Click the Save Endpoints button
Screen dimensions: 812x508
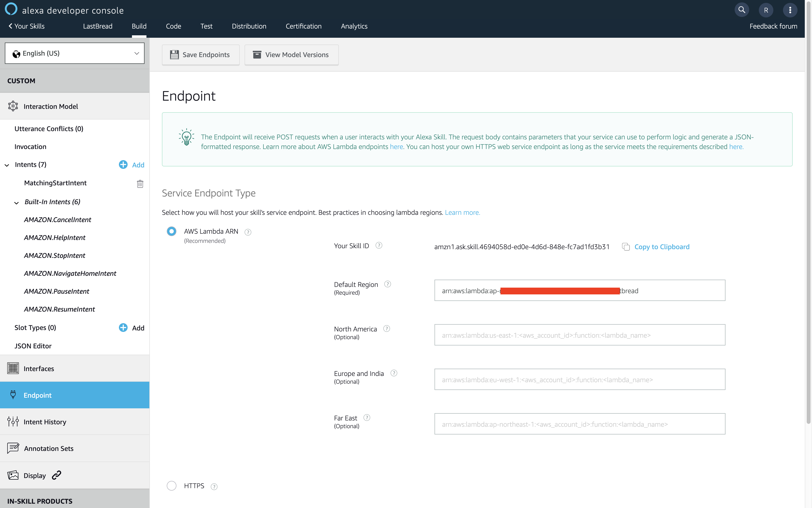[200, 55]
